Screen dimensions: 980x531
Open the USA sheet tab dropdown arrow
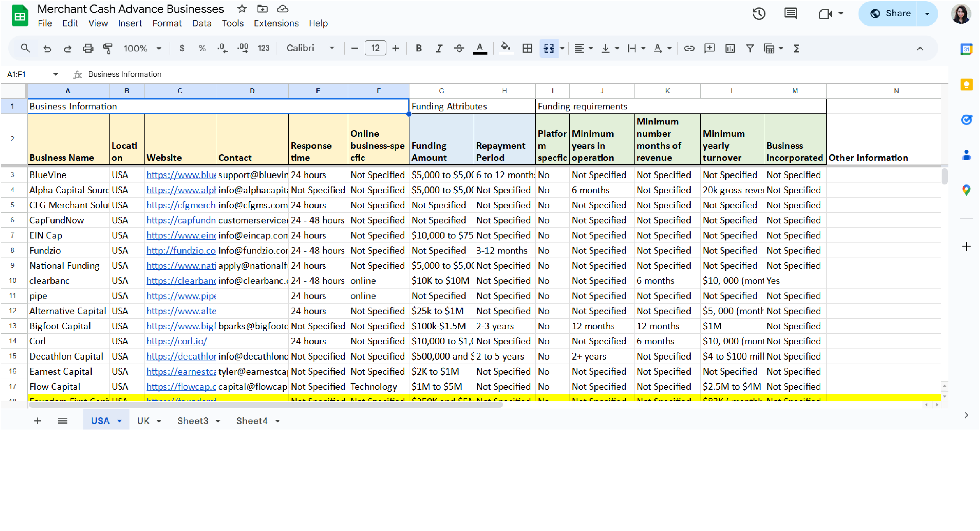[120, 421]
